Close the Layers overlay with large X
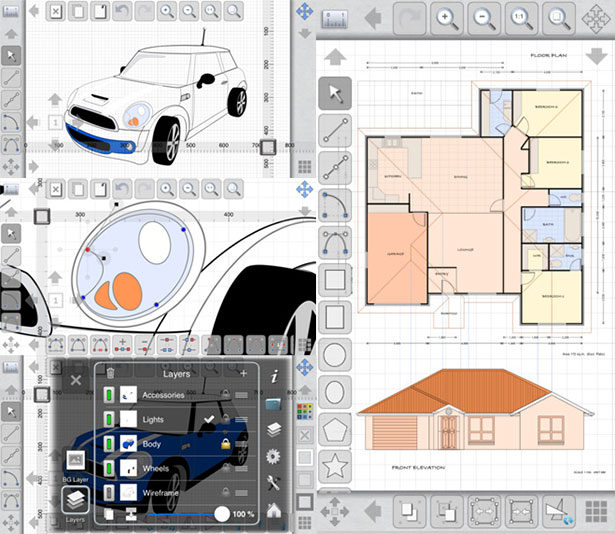 click(76, 380)
